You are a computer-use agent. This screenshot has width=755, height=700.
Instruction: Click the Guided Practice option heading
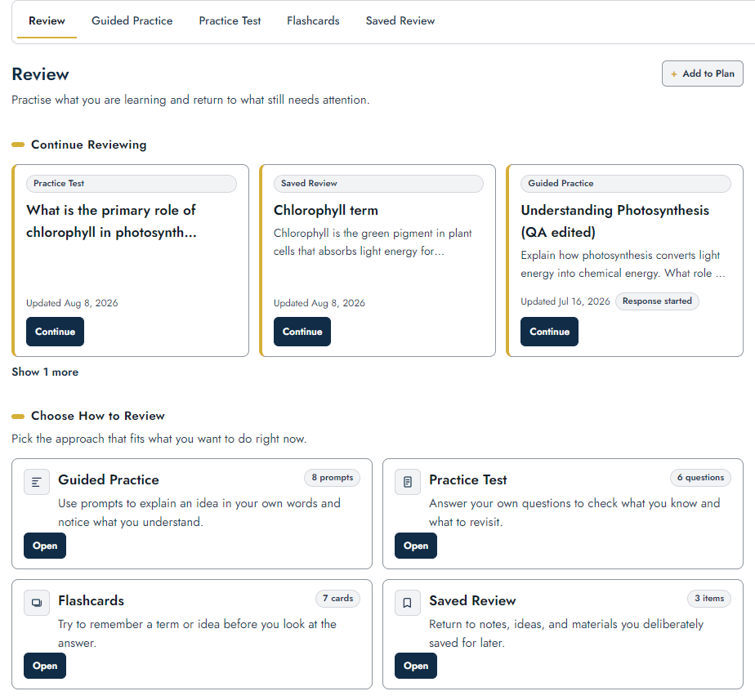point(109,480)
